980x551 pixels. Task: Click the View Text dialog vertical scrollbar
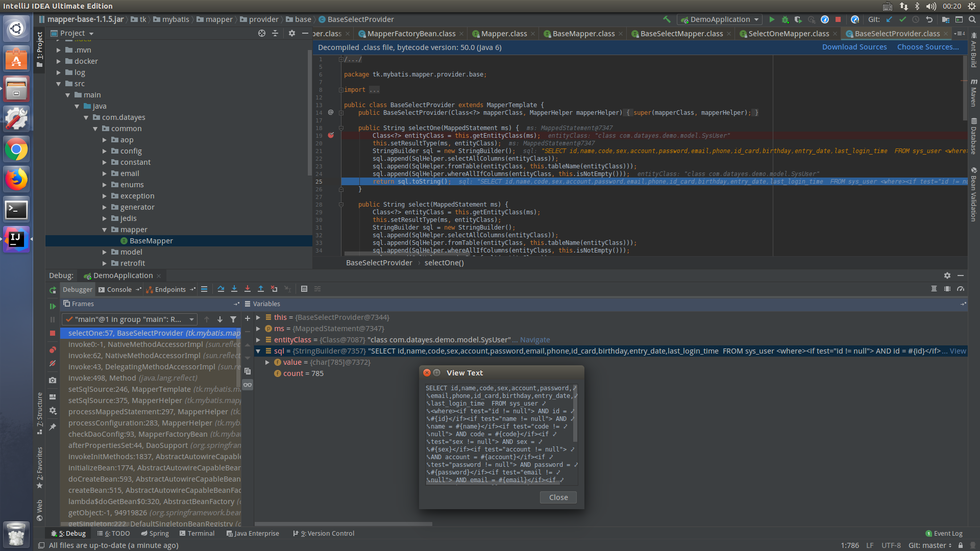575,413
